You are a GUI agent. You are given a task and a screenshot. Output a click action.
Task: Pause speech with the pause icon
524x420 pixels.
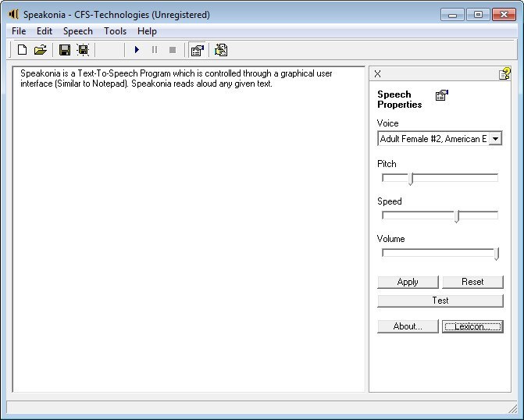tap(155, 50)
